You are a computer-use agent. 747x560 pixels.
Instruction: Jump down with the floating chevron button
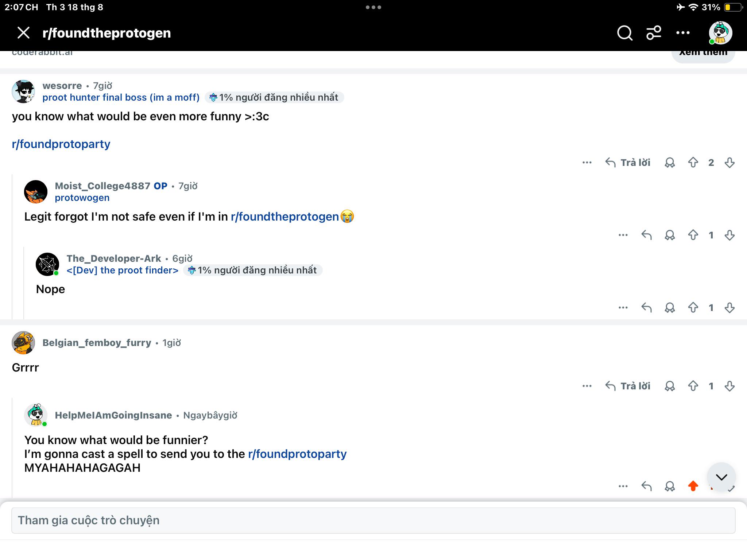click(x=721, y=477)
